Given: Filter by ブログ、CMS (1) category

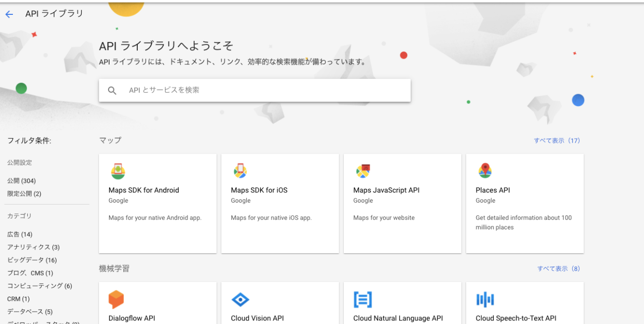Looking at the screenshot, I should point(30,273).
